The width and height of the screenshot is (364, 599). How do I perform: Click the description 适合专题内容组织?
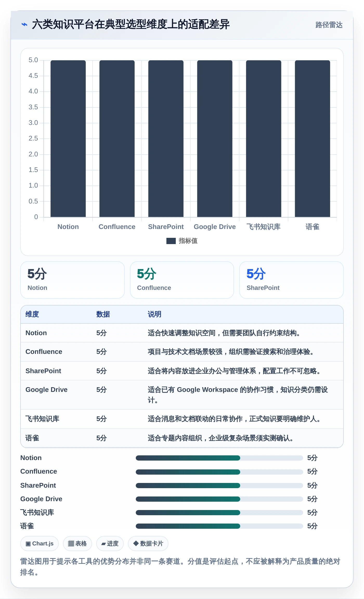click(x=220, y=438)
